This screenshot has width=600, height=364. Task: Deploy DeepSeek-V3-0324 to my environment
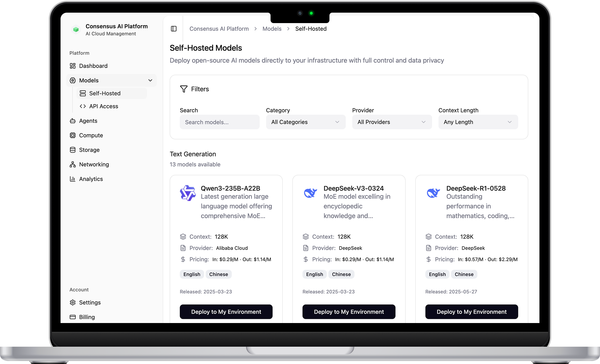[x=349, y=312]
